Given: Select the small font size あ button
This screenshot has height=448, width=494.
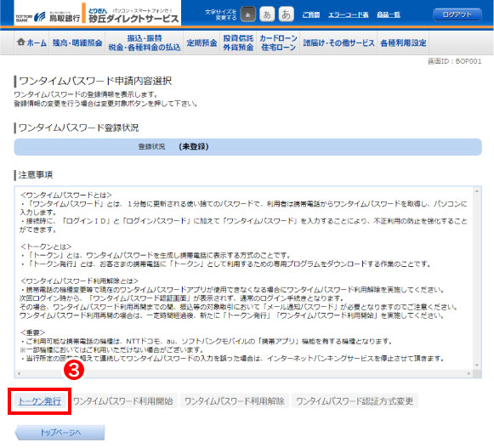Looking at the screenshot, I should pyautogui.click(x=248, y=14).
